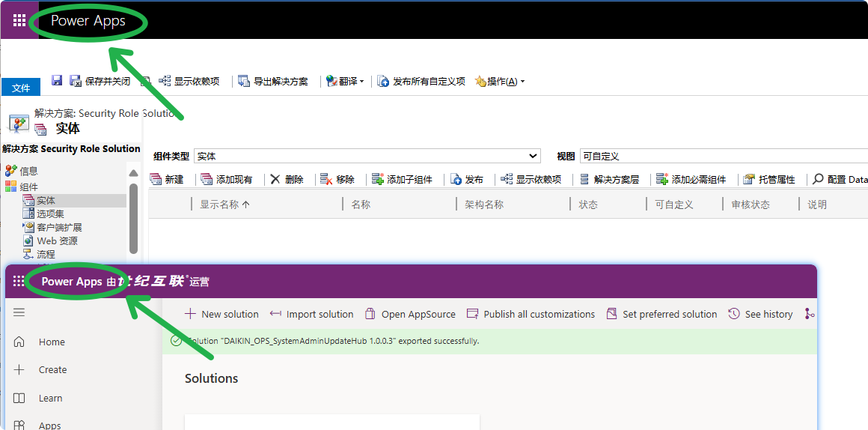Click Set preferred solution

661,314
